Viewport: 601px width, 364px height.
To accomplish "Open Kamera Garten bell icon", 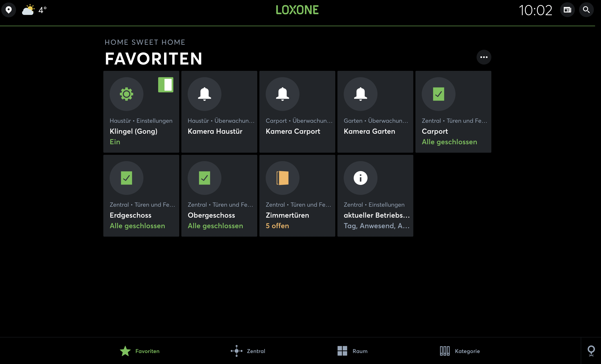I will tap(361, 94).
